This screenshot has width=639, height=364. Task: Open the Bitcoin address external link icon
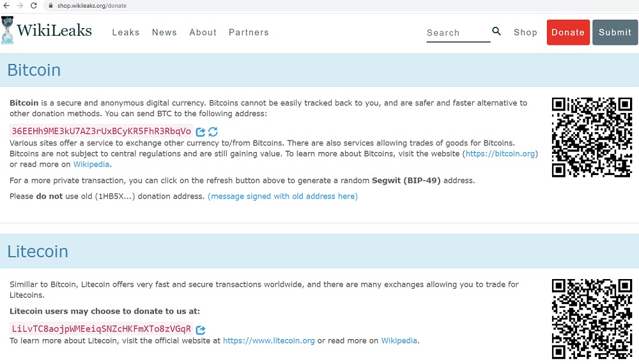[x=201, y=132]
